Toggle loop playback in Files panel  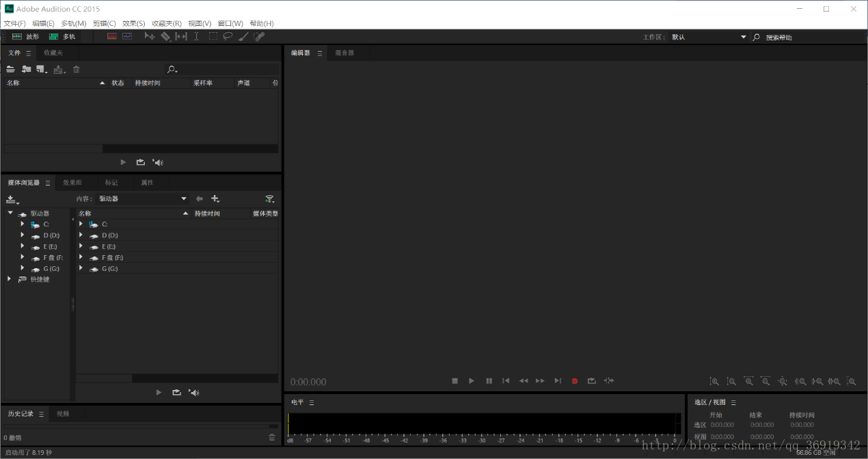(x=141, y=162)
